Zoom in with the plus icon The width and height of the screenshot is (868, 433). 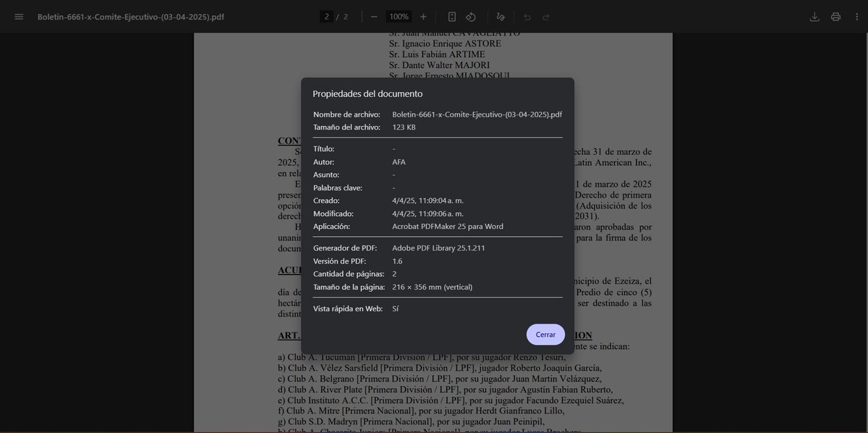[x=423, y=17]
